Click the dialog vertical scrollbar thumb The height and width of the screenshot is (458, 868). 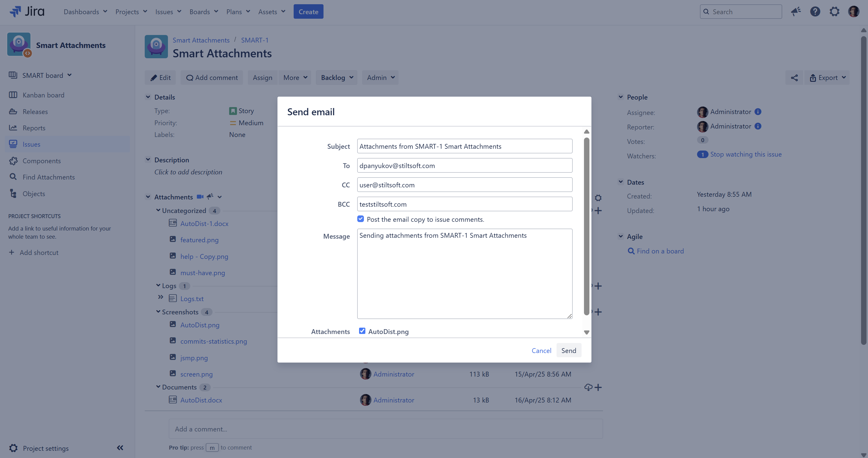point(586,226)
